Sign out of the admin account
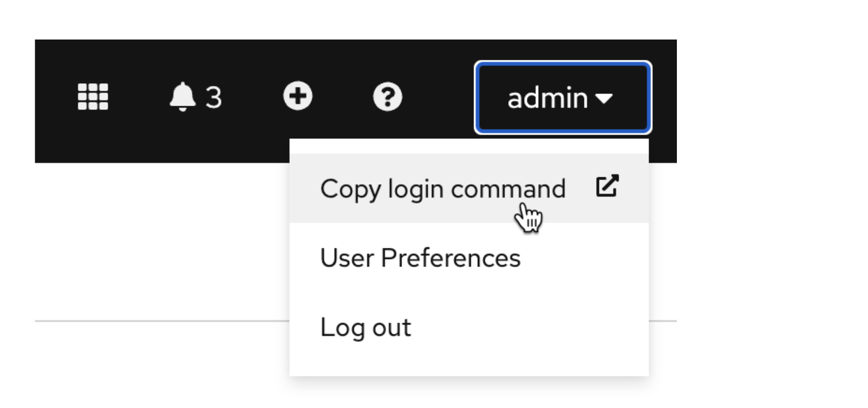868x408 pixels. (366, 327)
